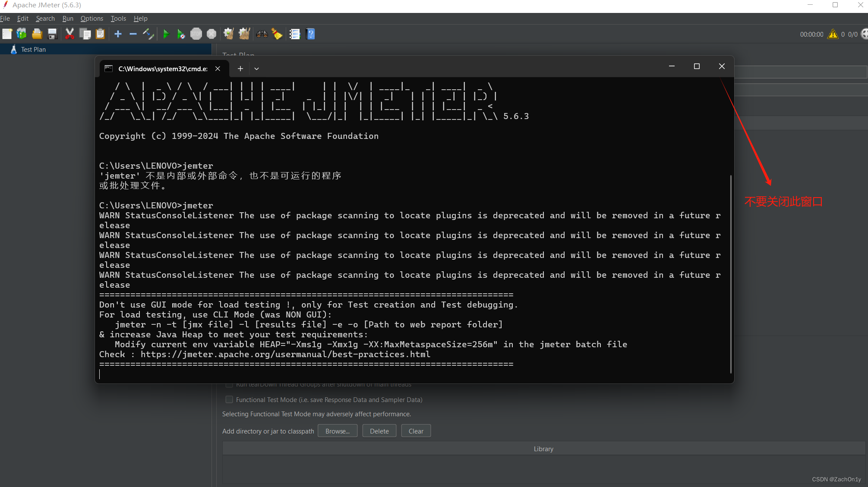Viewport: 868px width, 487px height.
Task: Enable Functional Test Mode checkbox
Action: point(229,399)
